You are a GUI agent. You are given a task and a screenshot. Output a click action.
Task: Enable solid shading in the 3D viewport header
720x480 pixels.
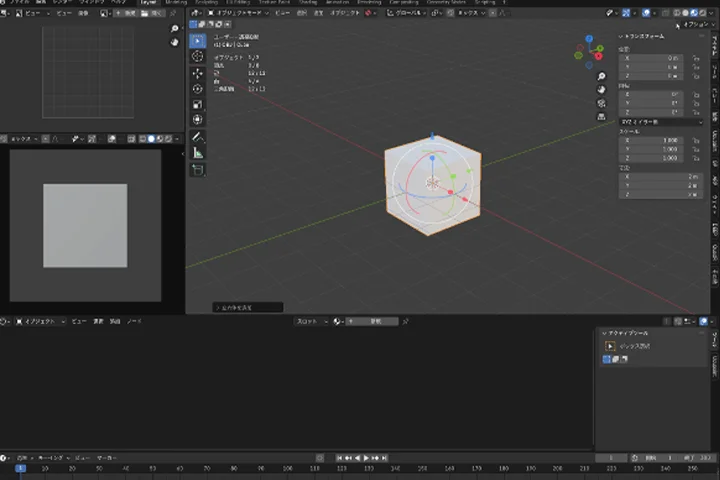tap(685, 13)
